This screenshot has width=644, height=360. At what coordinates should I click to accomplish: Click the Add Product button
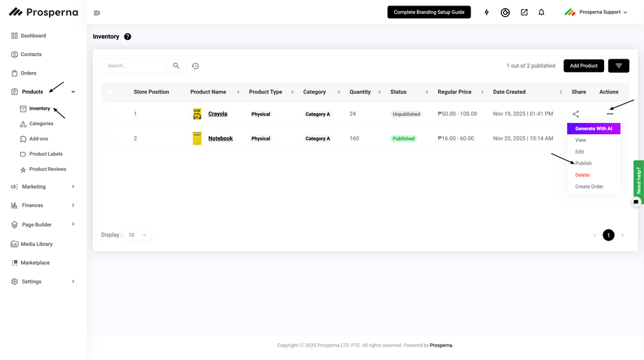583,66
